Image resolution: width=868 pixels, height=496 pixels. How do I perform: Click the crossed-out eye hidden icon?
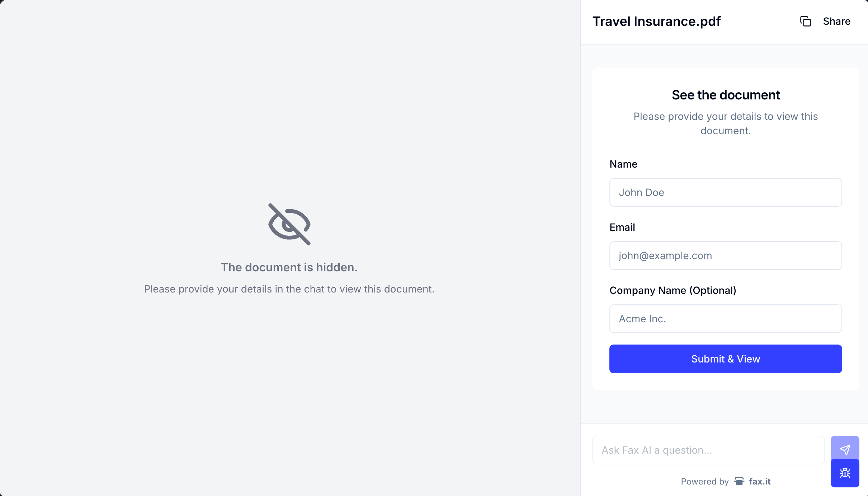289,224
